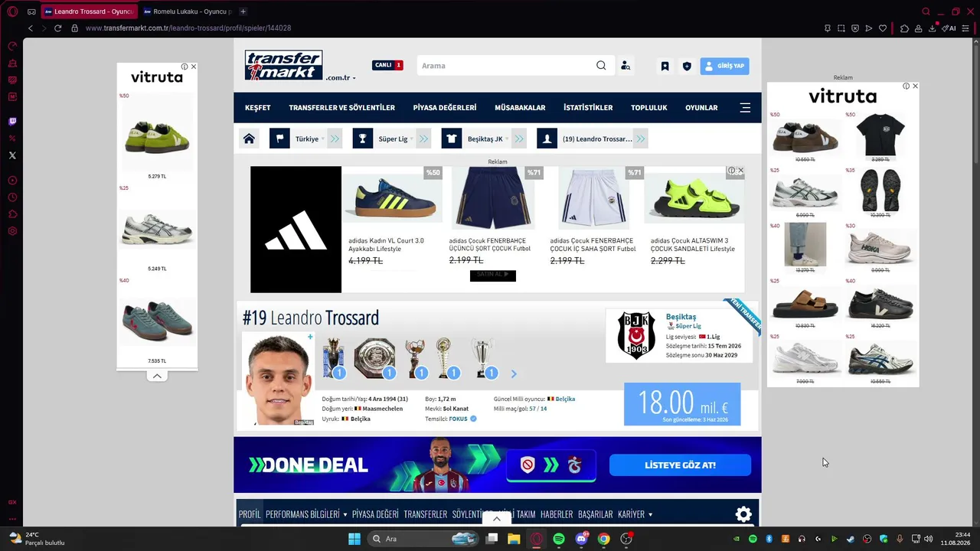
Task: Show more trophies with the right arrow
Action: (514, 374)
